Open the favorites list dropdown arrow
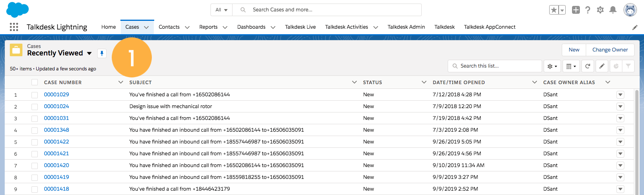The width and height of the screenshot is (644, 195). tap(562, 10)
